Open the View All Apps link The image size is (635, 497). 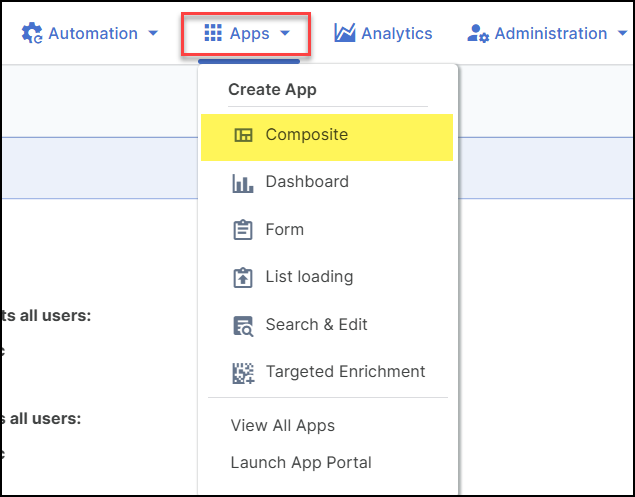coord(283,425)
